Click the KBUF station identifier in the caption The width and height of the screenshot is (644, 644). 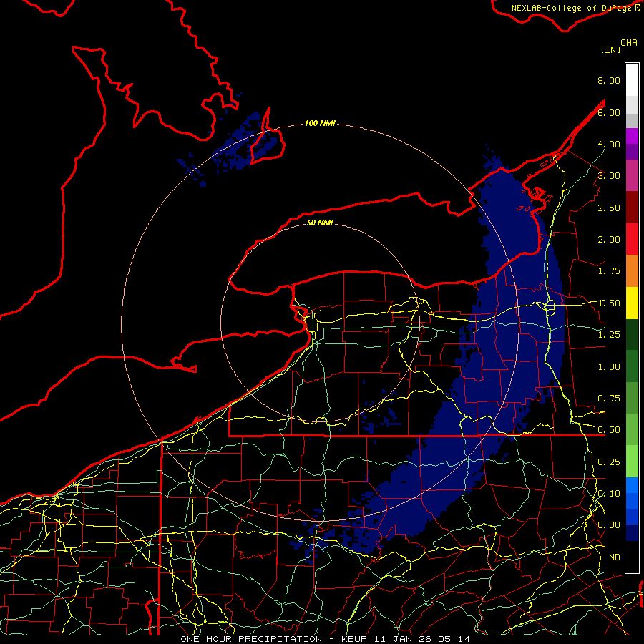pyautogui.click(x=355, y=639)
